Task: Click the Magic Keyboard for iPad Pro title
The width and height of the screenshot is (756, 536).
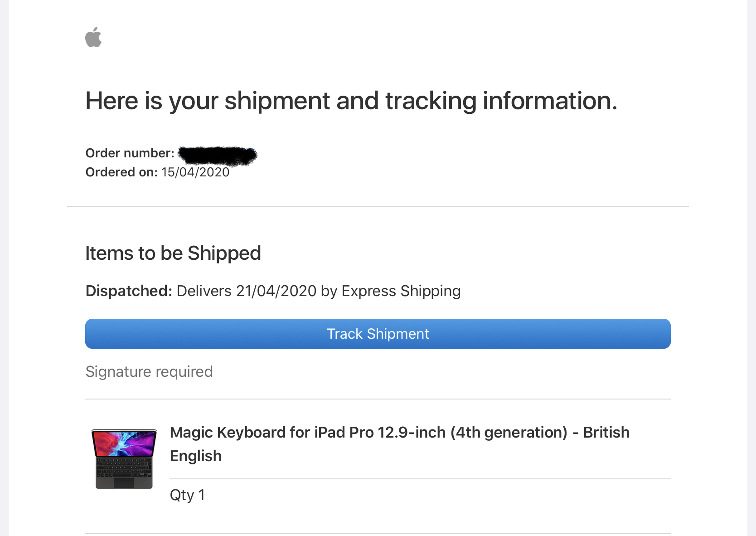Action: [399, 444]
